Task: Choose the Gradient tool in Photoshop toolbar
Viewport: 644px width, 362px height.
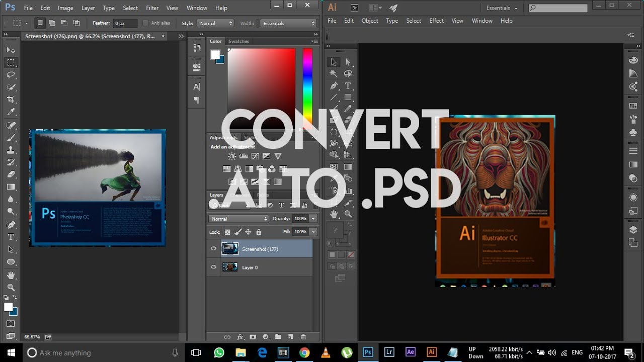Action: (x=11, y=187)
